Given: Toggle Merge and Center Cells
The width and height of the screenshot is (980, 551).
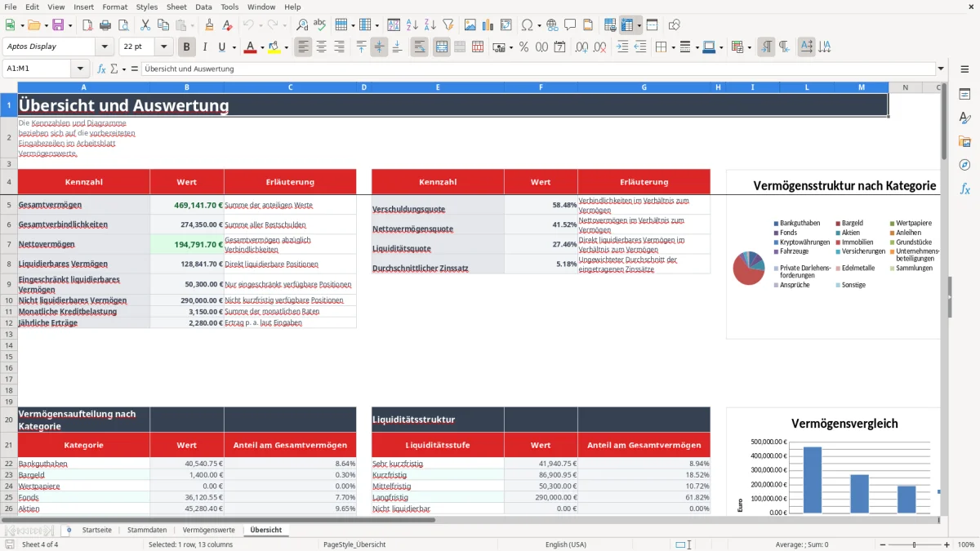Looking at the screenshot, I should 442,47.
